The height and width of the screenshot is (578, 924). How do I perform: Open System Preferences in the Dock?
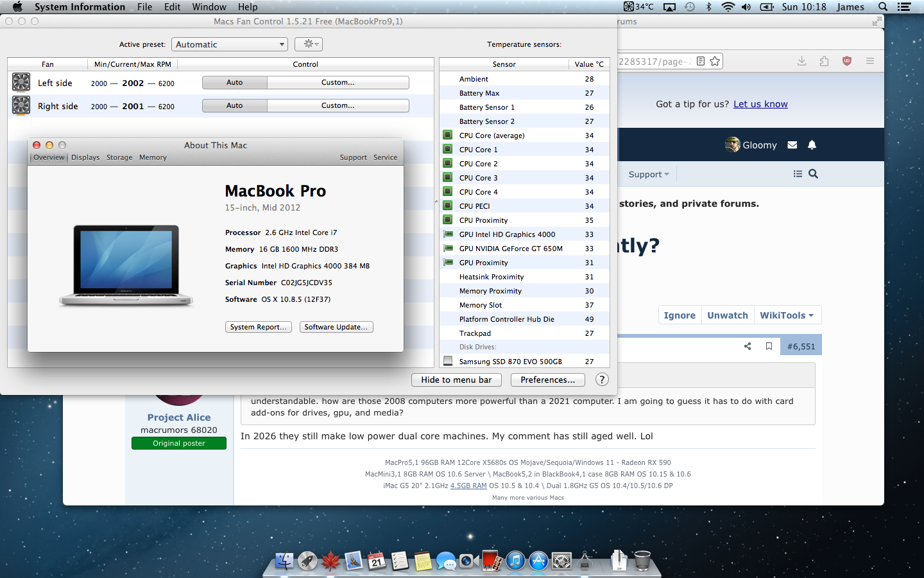(561, 561)
